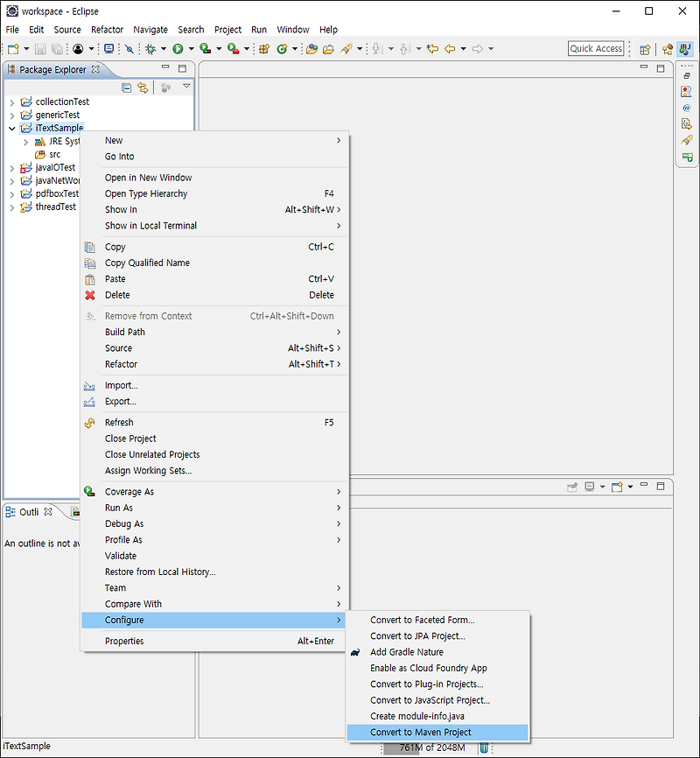Screen dimensions: 700x758
Task: Open the Navigate menu
Action: point(150,29)
